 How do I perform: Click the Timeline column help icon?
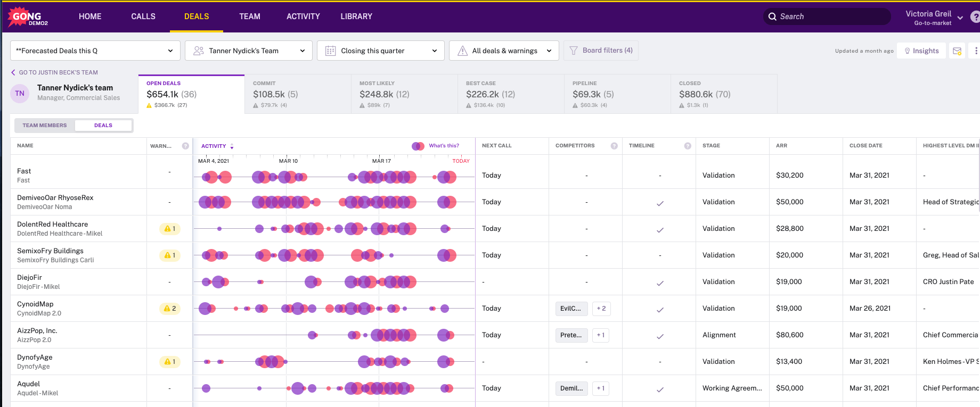tap(688, 146)
